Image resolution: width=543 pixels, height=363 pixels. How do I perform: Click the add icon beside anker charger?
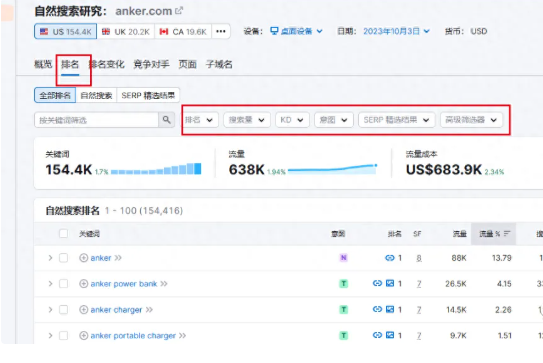[83, 310]
